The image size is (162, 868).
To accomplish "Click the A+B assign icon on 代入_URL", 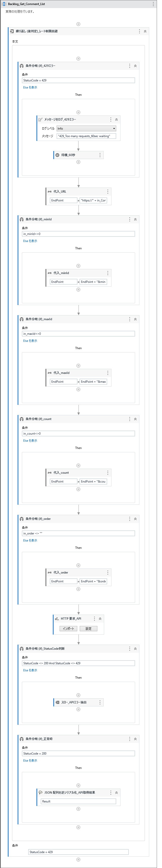I will (50, 191).
